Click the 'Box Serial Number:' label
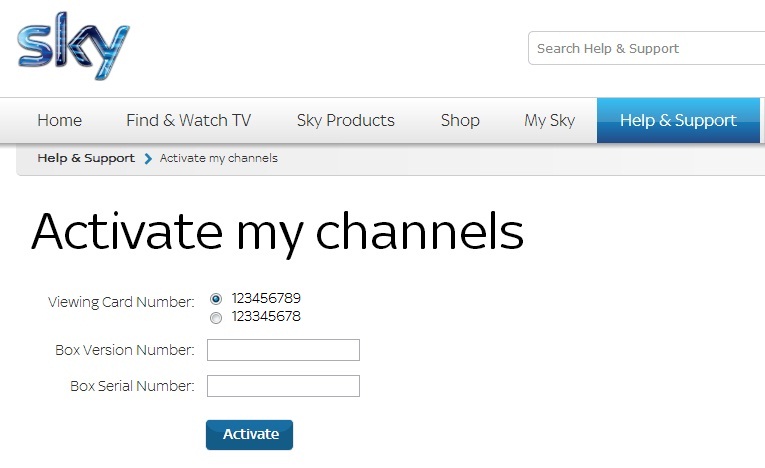Image resolution: width=765 pixels, height=468 pixels. tap(132, 386)
